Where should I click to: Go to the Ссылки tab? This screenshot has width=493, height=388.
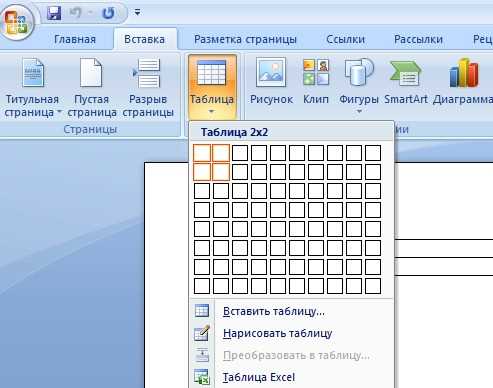pos(345,39)
